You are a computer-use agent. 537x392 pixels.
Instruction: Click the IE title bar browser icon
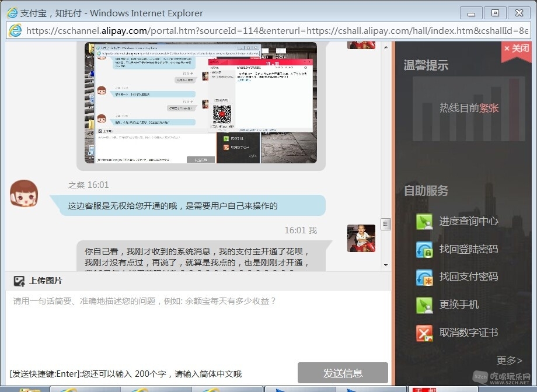coord(12,13)
